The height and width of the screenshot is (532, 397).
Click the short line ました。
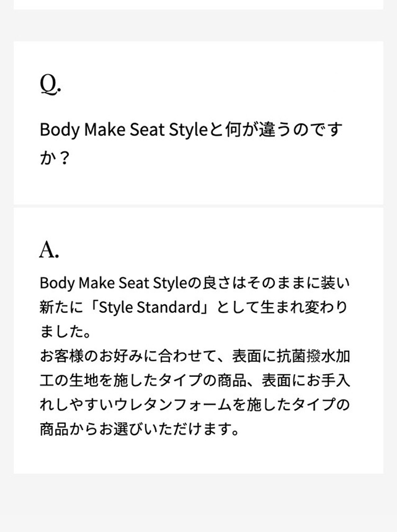tap(66, 332)
